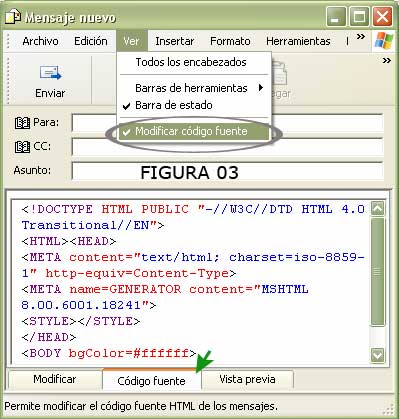The width and height of the screenshot is (399, 419).
Task: Click the BODY bgColor=#ffffff line
Action: click(x=109, y=353)
